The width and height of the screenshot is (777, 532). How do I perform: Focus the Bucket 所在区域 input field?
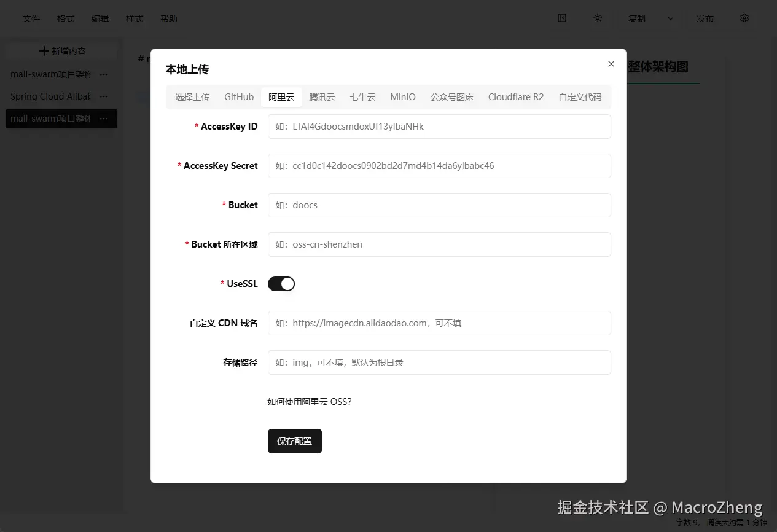439,244
